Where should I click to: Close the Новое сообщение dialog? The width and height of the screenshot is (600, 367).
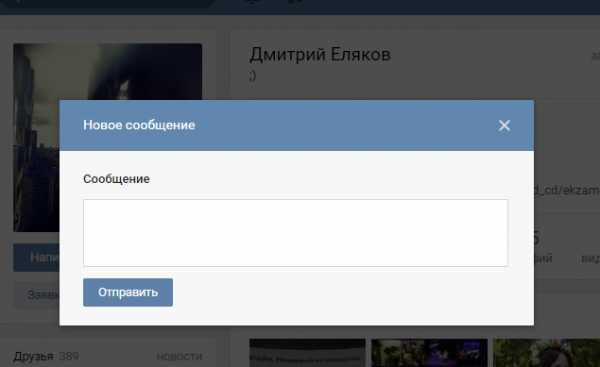(x=504, y=126)
